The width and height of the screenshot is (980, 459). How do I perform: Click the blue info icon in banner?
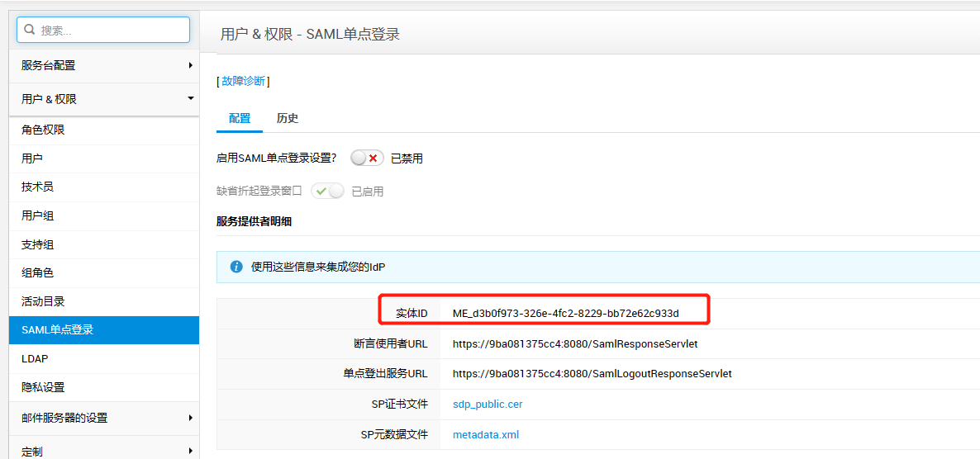click(x=236, y=267)
